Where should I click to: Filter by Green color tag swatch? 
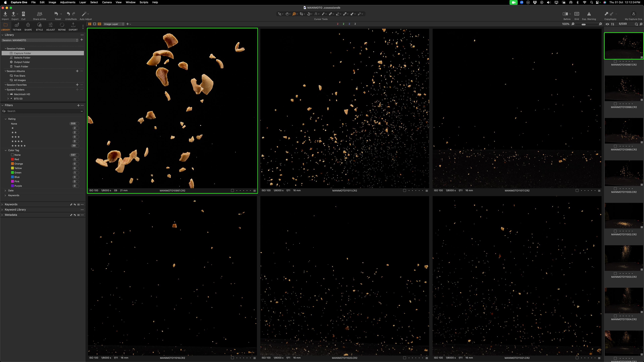13,173
